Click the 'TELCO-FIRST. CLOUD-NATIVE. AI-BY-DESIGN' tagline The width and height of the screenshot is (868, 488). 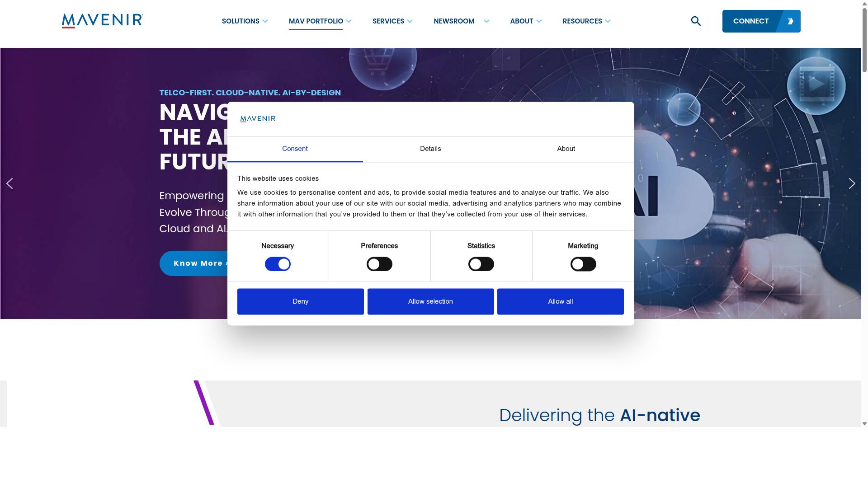click(250, 93)
